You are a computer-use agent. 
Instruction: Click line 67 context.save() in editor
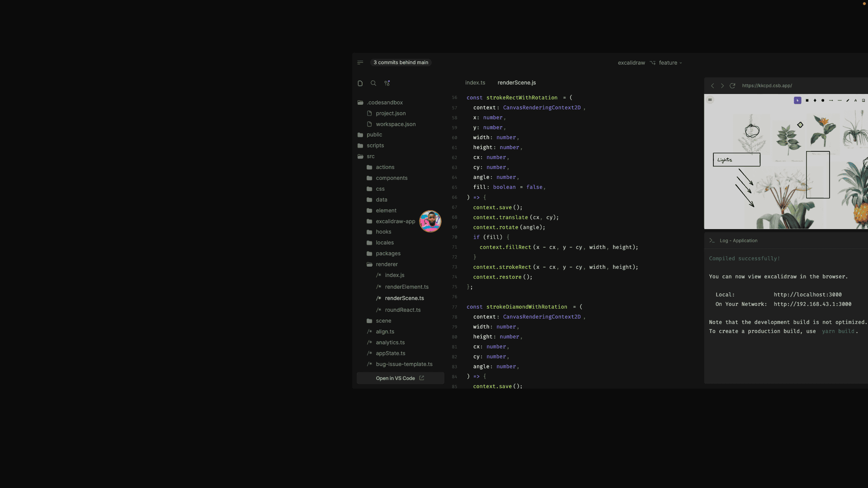498,207
